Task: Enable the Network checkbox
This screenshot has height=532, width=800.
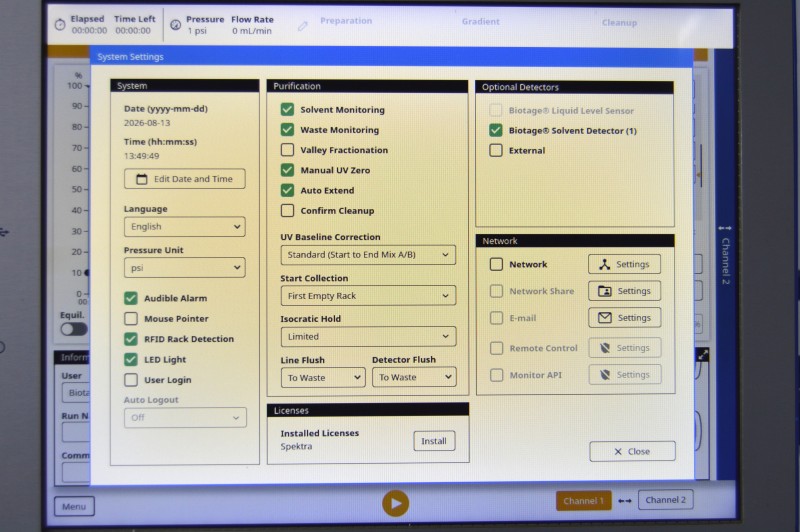Action: [496, 264]
